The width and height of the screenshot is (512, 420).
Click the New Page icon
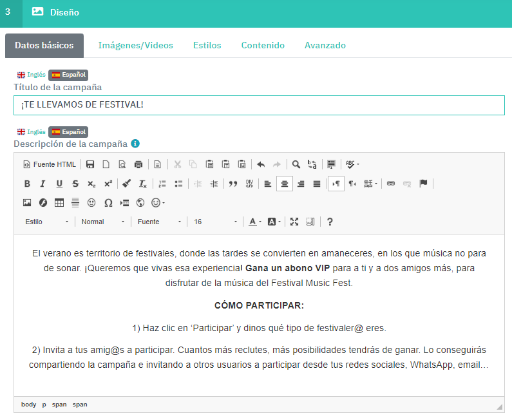[106, 164]
